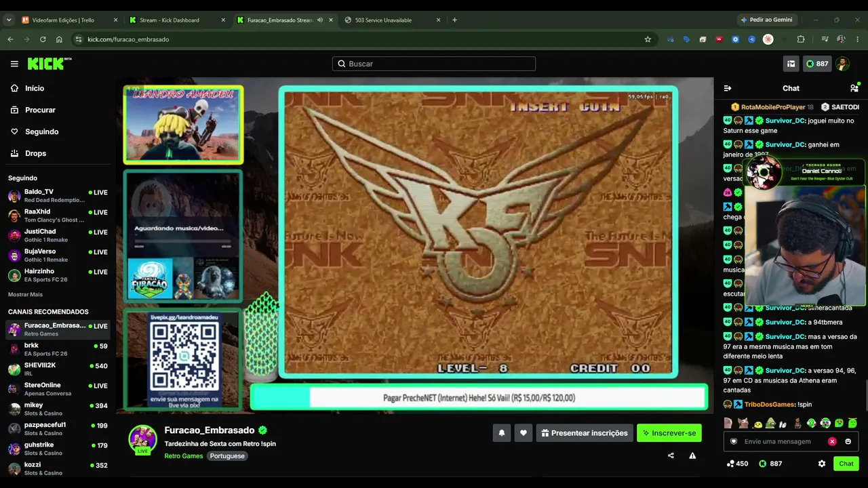Open chat settings gear

coord(822,464)
